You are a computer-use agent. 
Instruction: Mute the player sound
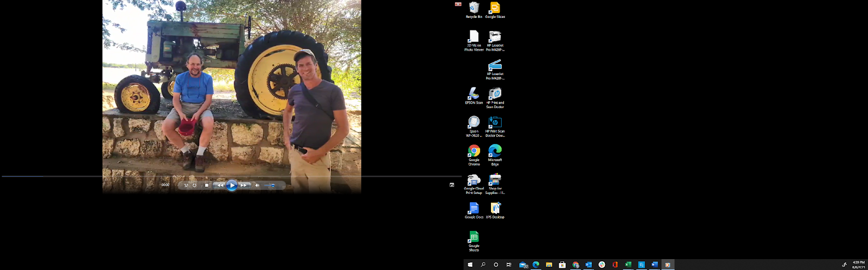point(257,185)
